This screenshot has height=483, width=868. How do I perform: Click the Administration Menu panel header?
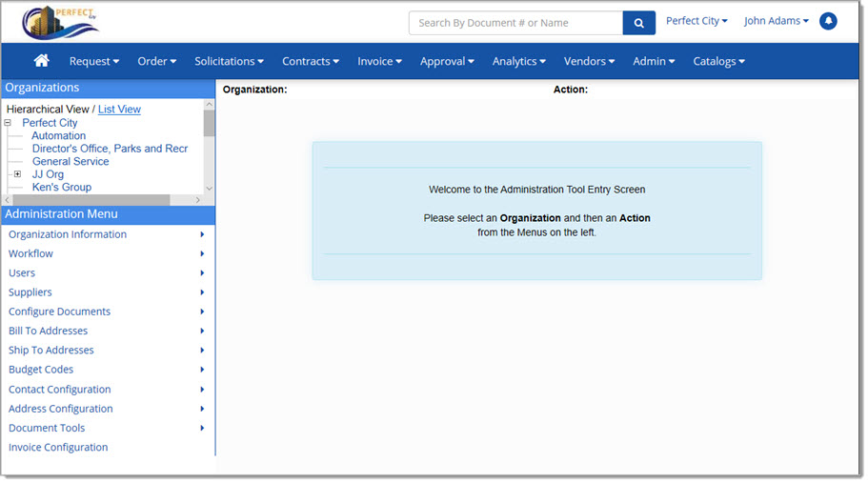109,214
